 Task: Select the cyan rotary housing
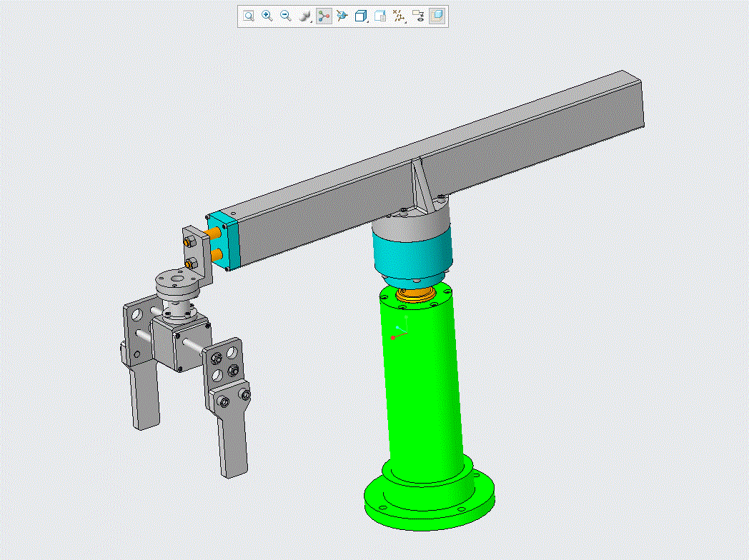tap(412, 258)
